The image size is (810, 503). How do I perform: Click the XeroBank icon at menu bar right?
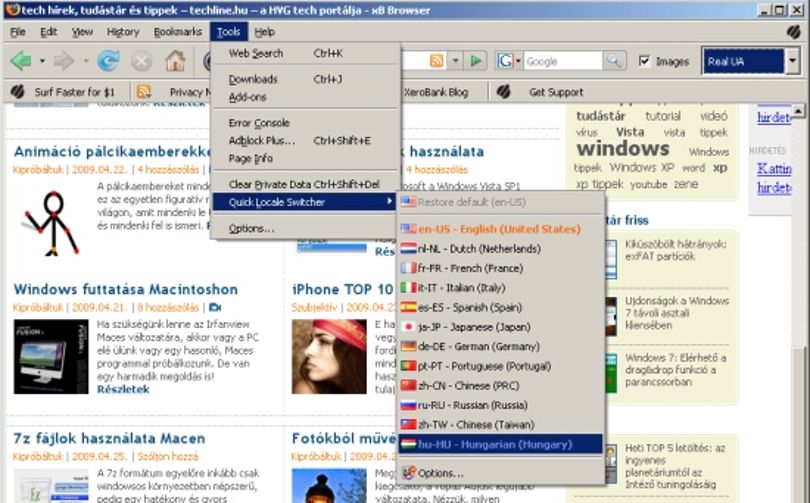793,32
